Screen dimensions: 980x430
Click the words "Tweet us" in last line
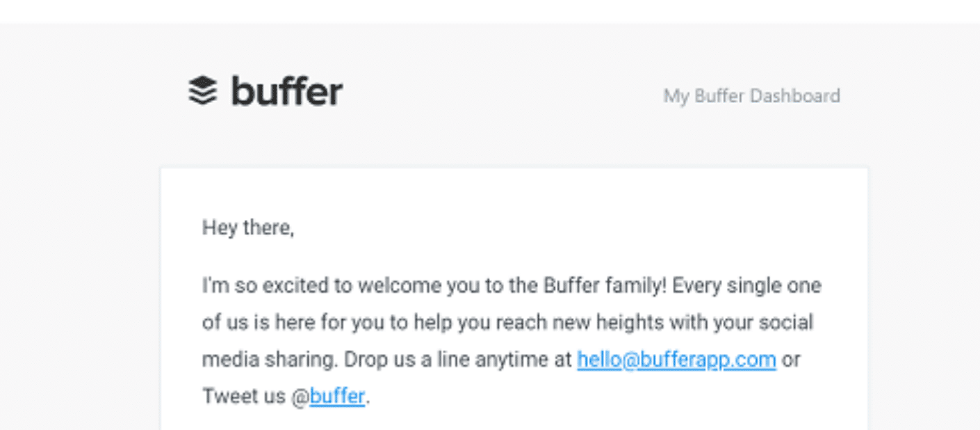243,396
